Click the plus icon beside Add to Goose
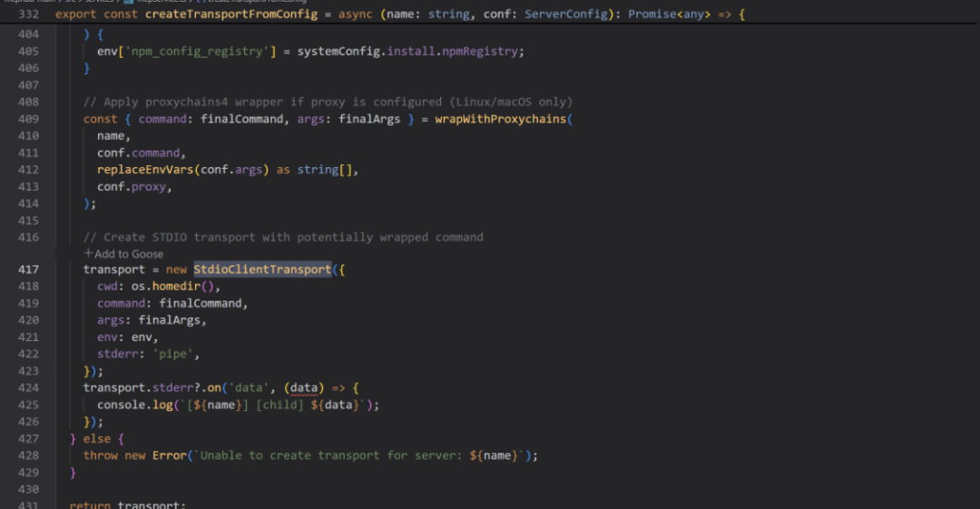 click(x=88, y=253)
